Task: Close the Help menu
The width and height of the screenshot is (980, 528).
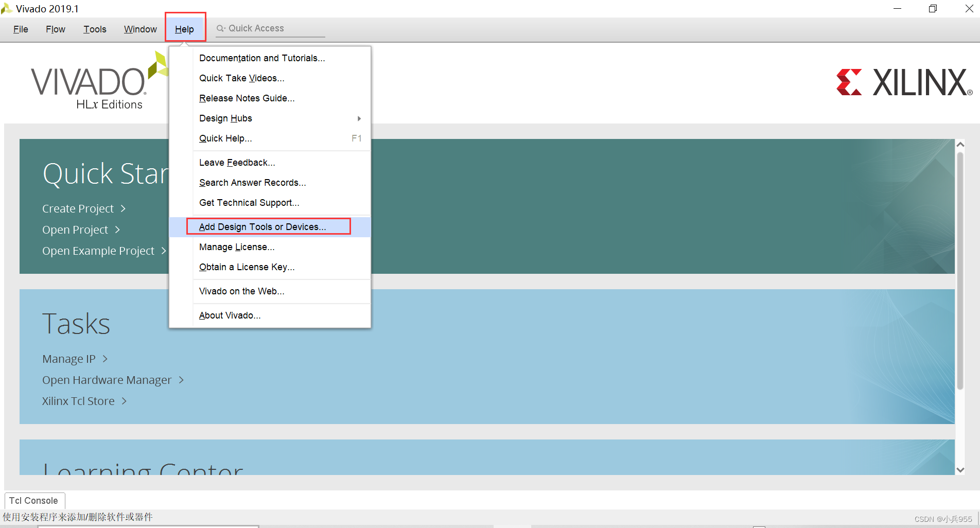Action: pos(185,29)
